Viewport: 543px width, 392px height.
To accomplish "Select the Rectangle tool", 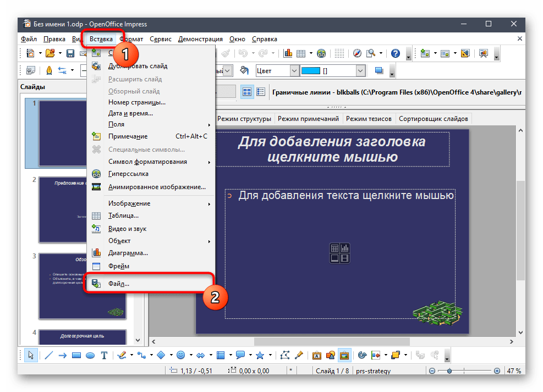I will pyautogui.click(x=76, y=355).
